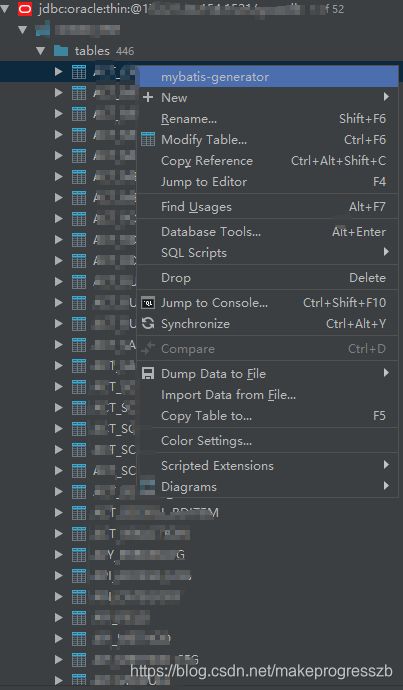Expand the highlighted selected table row
This screenshot has width=403, height=690.
pyautogui.click(x=59, y=72)
